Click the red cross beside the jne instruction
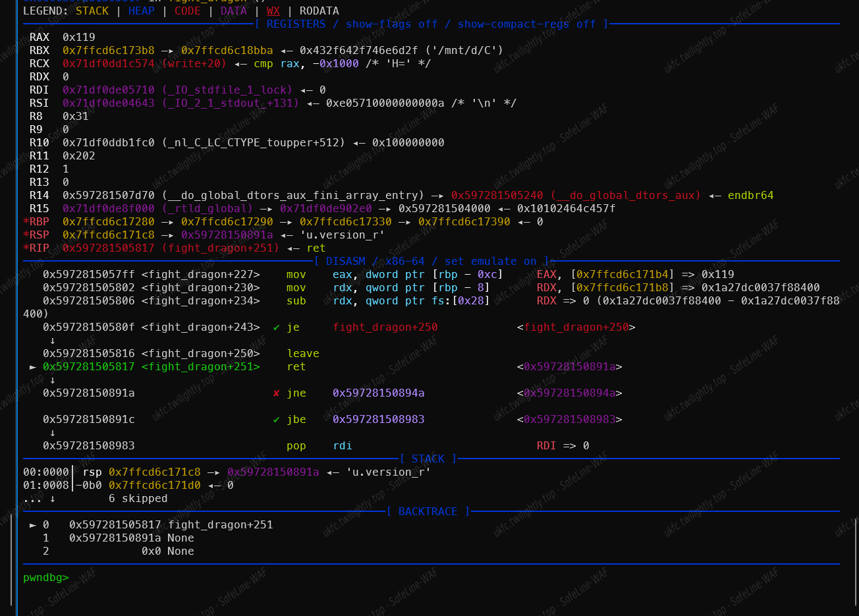859x616 pixels. tap(277, 393)
